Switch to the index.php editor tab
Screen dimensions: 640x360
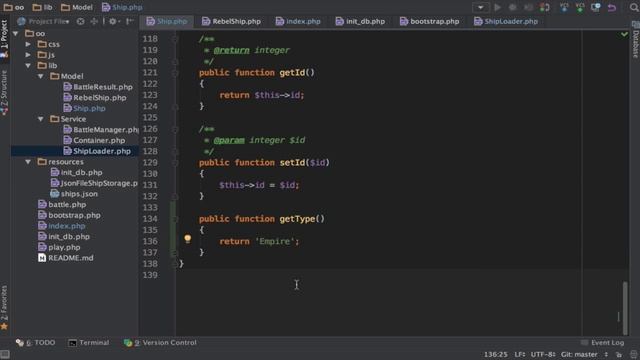tap(298, 21)
